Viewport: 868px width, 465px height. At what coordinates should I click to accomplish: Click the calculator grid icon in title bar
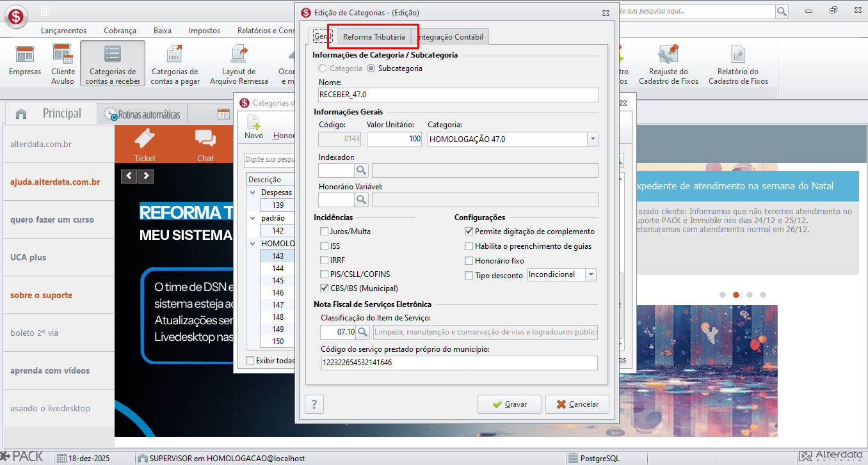pos(45,11)
